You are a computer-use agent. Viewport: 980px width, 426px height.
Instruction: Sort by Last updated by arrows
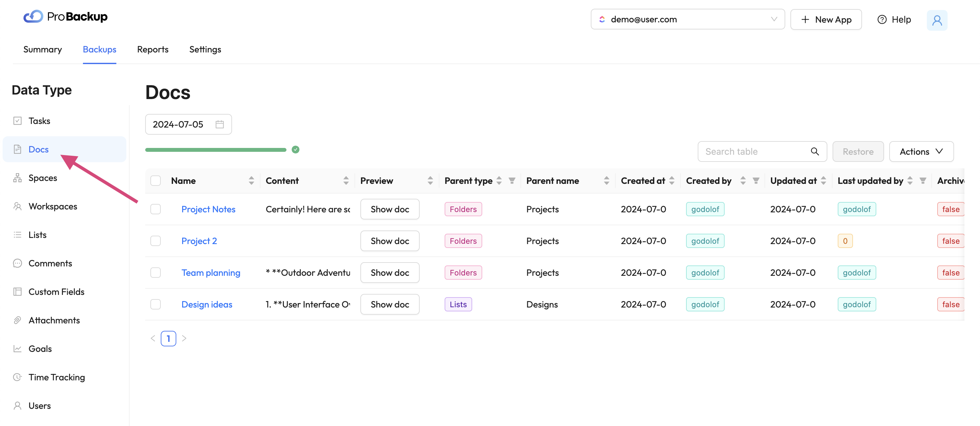coord(910,181)
